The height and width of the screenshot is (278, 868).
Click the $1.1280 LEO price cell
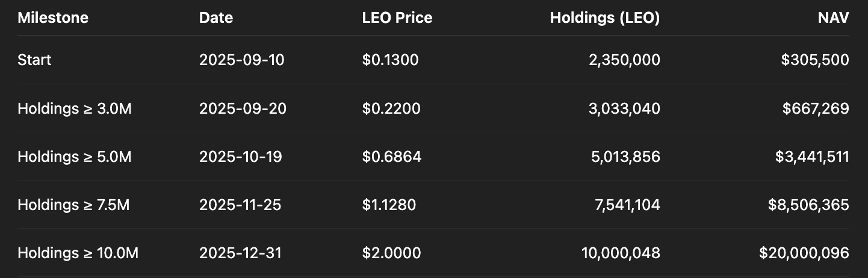(389, 205)
